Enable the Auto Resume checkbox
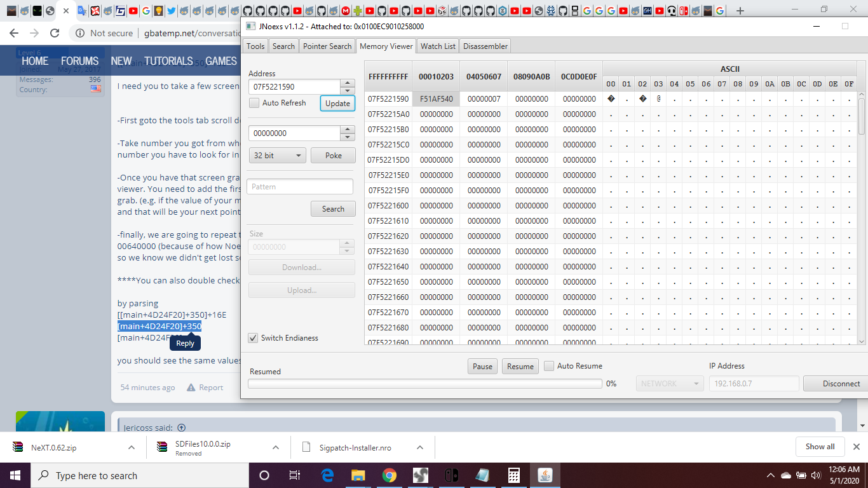 tap(549, 366)
